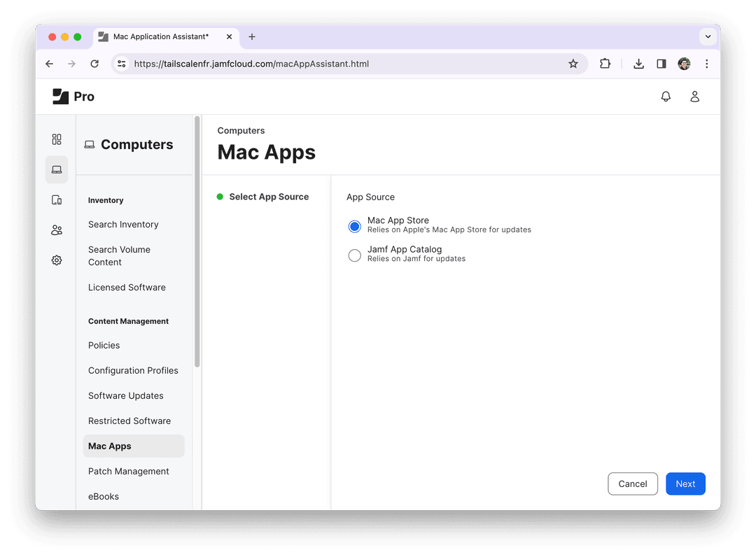Choose Jamf App Catalog as app source
756x557 pixels.
click(354, 255)
